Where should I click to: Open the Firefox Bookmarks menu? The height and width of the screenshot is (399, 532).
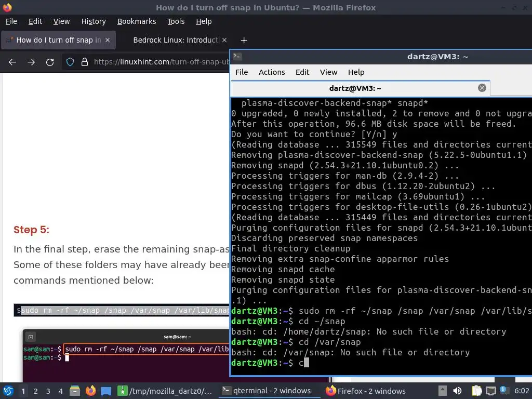pyautogui.click(x=137, y=21)
